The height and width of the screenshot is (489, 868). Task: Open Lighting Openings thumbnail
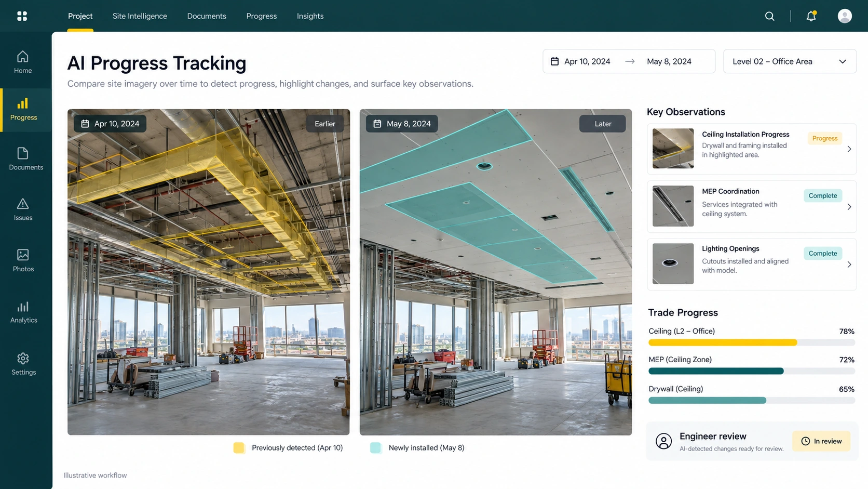click(x=673, y=263)
